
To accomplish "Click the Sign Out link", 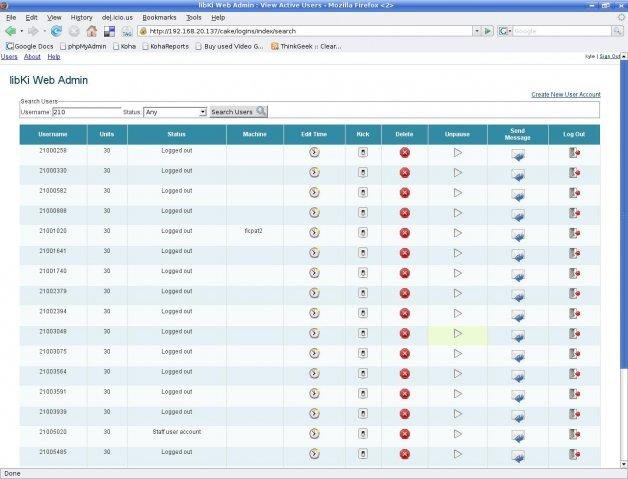I will (611, 57).
